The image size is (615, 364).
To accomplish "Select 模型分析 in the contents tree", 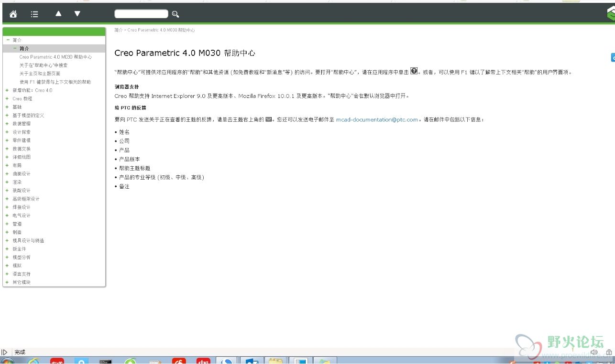I will pos(22,257).
